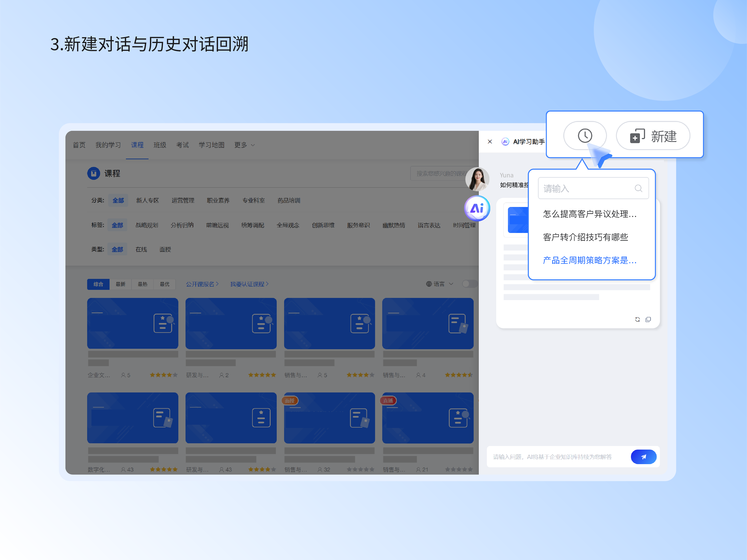Click the 新建 new conversation button
The width and height of the screenshot is (747, 560).
pyautogui.click(x=653, y=136)
